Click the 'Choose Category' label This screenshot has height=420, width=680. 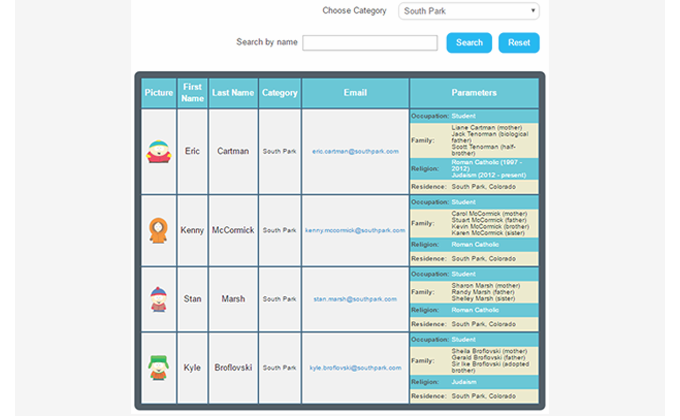pos(354,11)
